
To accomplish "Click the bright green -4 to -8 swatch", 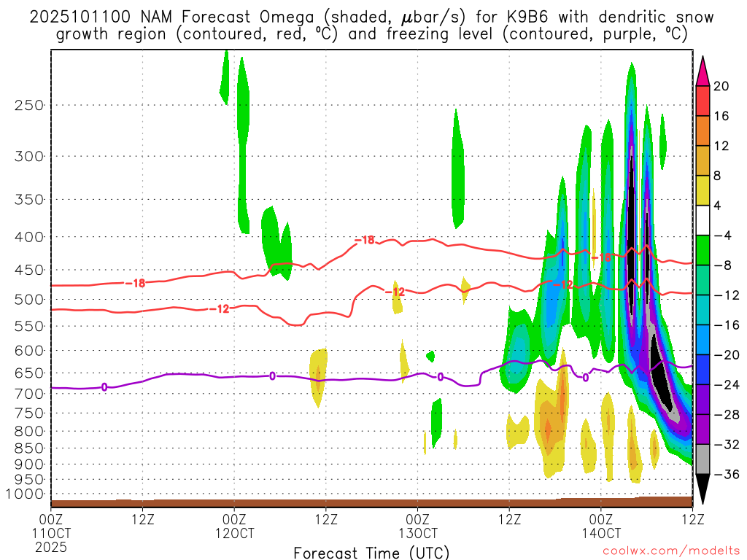I will (x=703, y=251).
